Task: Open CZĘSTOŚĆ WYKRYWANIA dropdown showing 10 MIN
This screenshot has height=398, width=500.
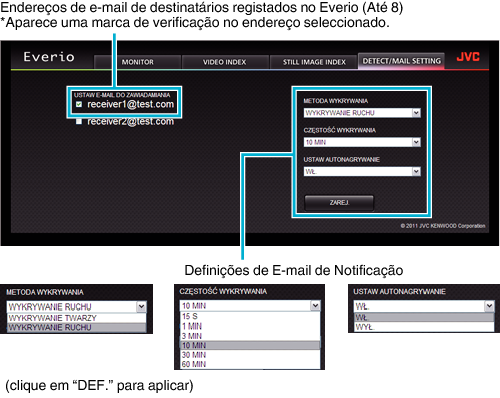Action: [x=362, y=142]
